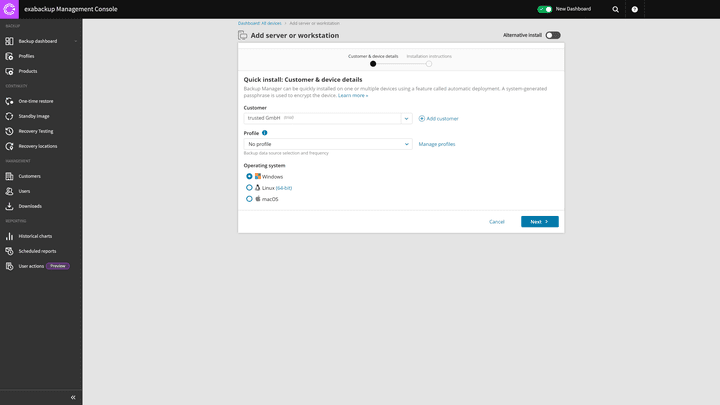Viewport: 720px width, 405px height.
Task: Toggle the New Dashboard switch
Action: point(545,9)
